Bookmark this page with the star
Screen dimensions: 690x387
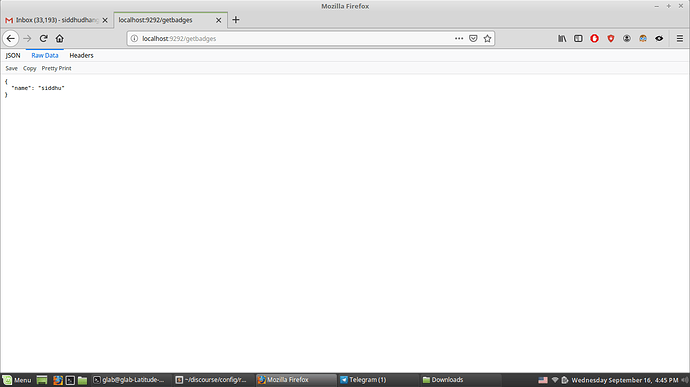tap(487, 39)
